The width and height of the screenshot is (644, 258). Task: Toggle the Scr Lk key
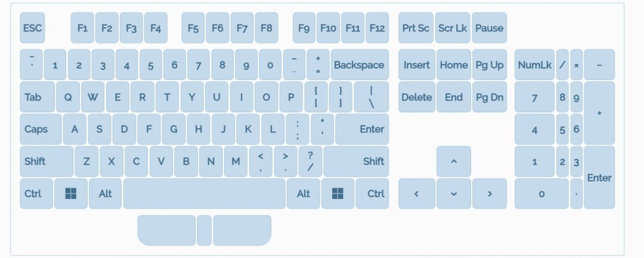[453, 28]
